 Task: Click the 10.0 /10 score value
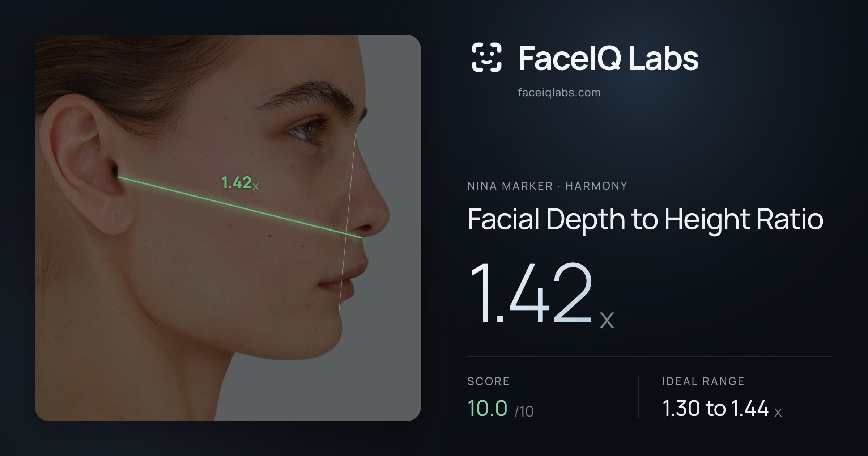pos(500,409)
